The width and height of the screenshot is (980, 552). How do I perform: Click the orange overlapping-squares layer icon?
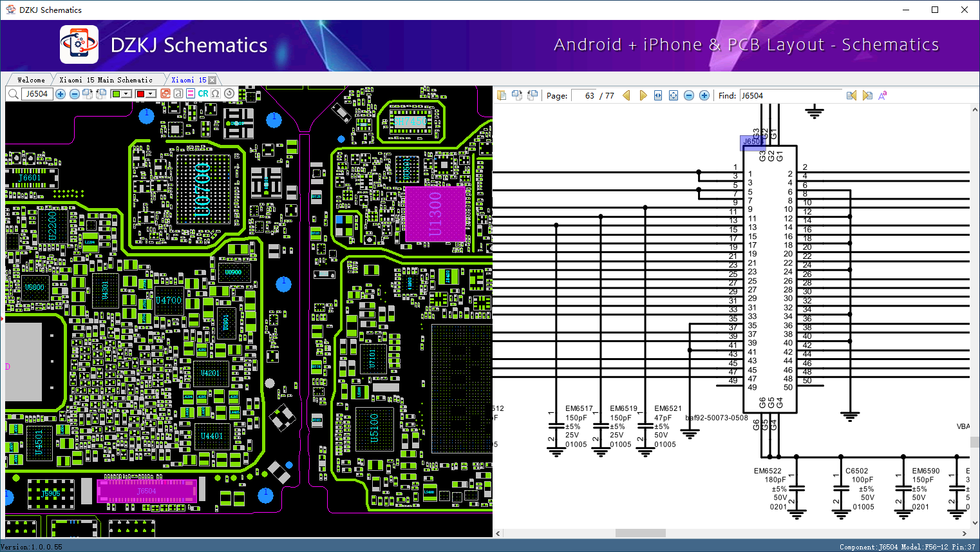coord(165,94)
